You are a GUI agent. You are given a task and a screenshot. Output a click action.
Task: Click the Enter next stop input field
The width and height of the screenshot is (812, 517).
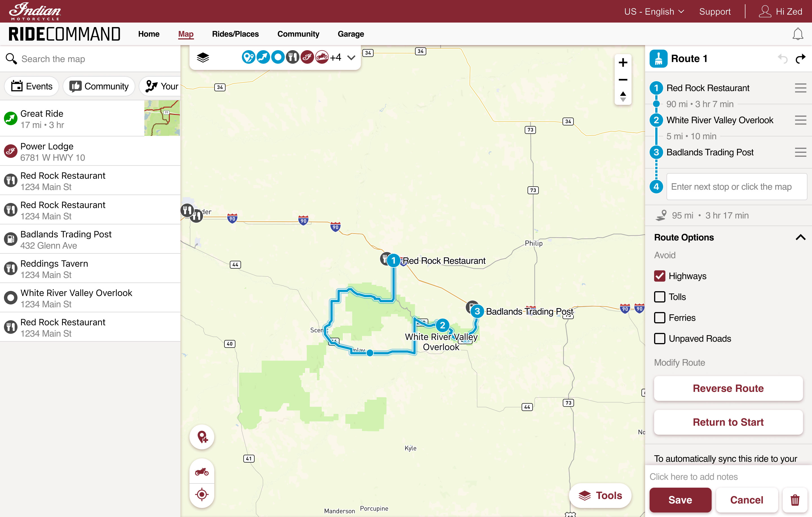736,187
